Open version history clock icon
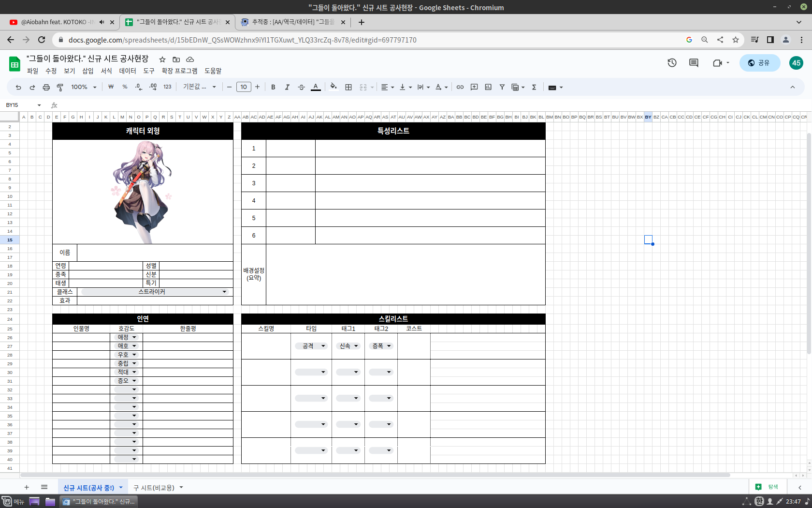This screenshot has width=812, height=508. tap(672, 63)
